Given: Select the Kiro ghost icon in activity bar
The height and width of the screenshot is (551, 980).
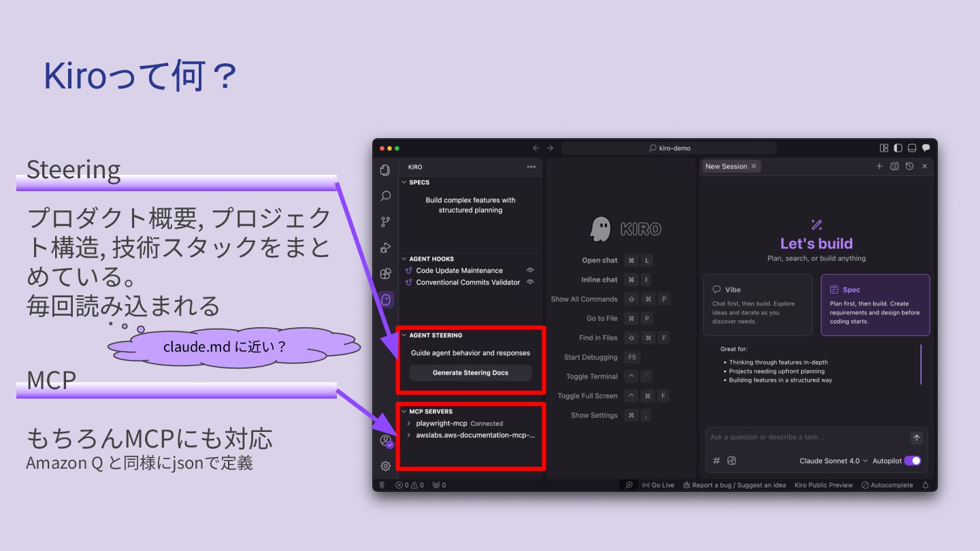Looking at the screenshot, I should (x=386, y=299).
